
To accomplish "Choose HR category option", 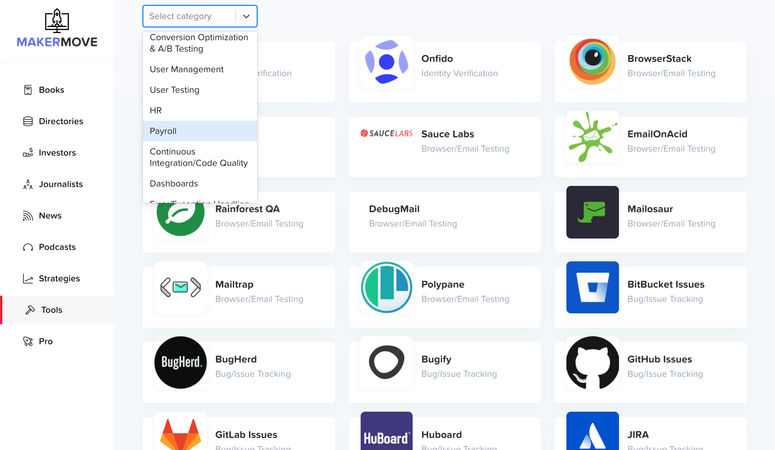I will point(200,110).
